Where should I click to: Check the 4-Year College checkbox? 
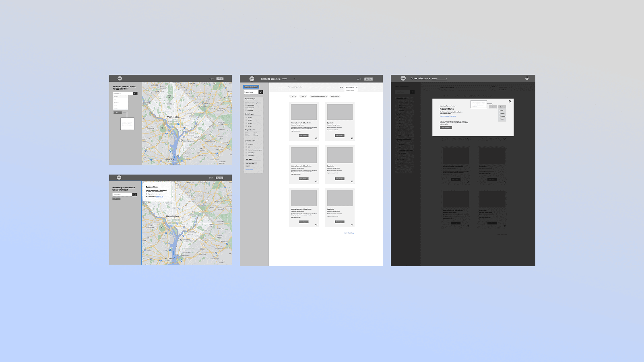click(246, 155)
